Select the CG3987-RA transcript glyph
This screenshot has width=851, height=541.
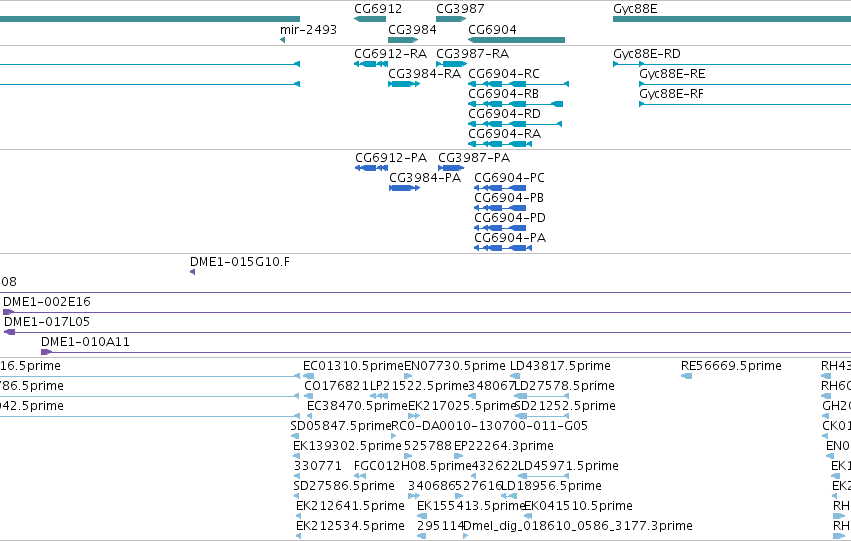(x=452, y=64)
